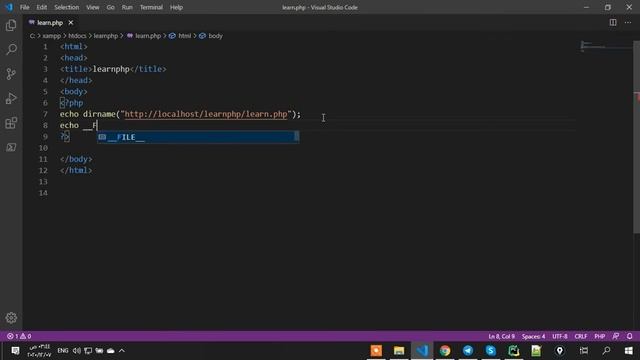Image resolution: width=640 pixels, height=360 pixels.
Task: Click the feedback icon in status bar
Action: pyautogui.click(x=616, y=336)
